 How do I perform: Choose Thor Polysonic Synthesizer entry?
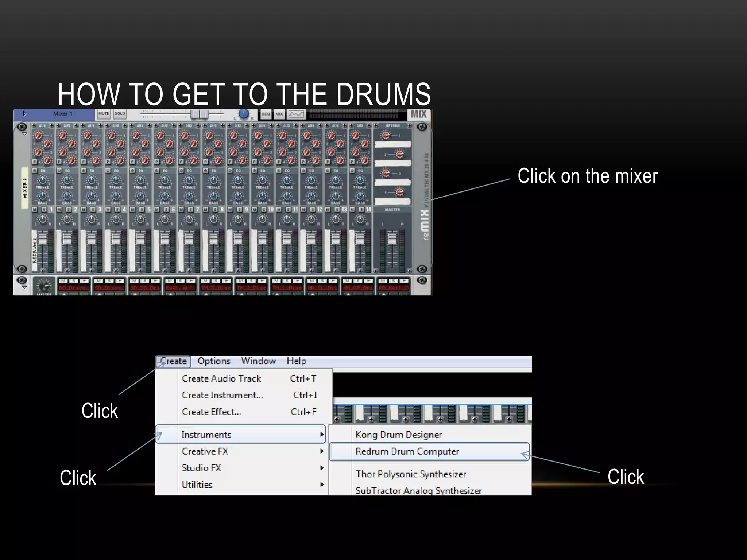click(430, 474)
